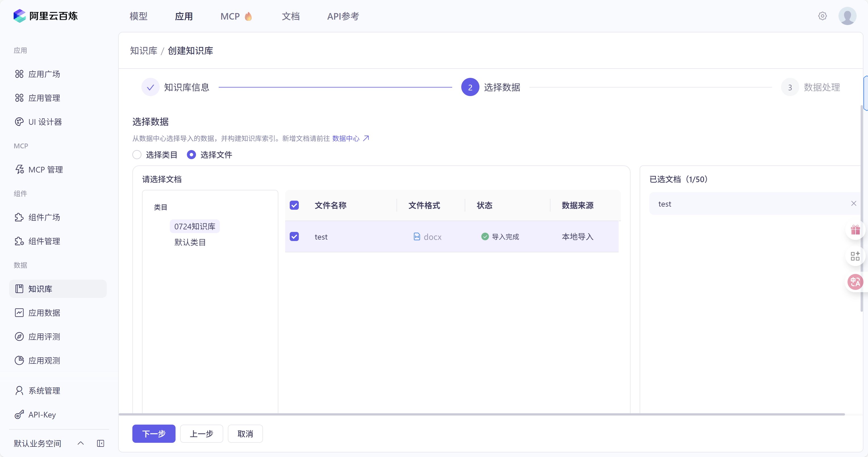Screen dimensions: 868x457
Task: Uncheck the test file row checkbox
Action: tap(294, 236)
